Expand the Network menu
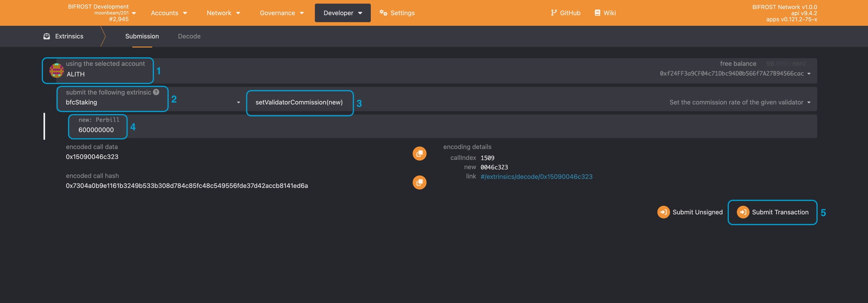Viewport: 868px width, 303px height. [x=223, y=13]
